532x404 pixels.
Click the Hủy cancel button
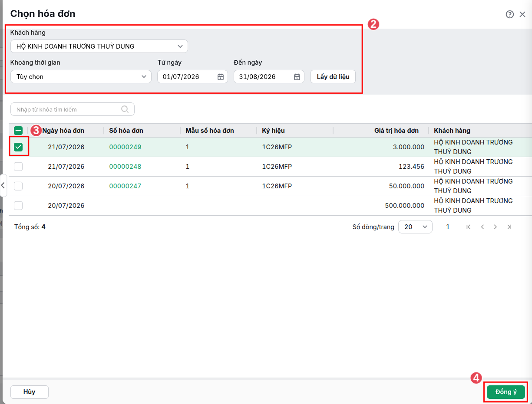(x=30, y=392)
